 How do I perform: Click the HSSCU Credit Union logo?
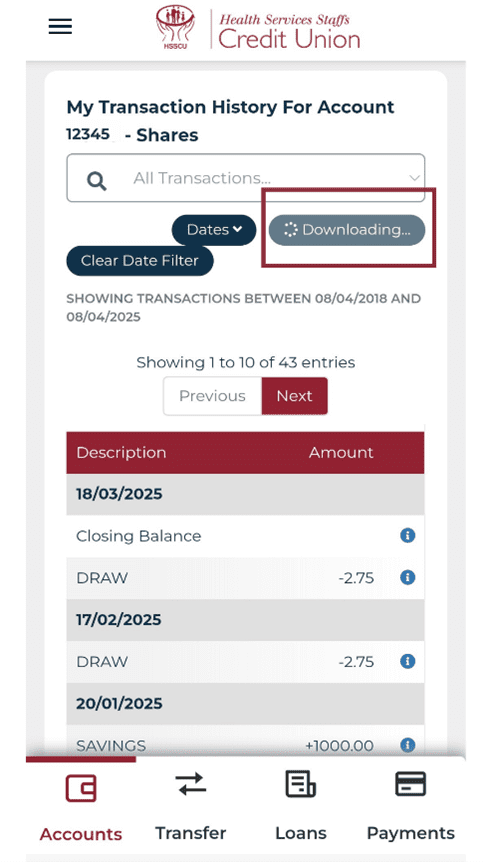(x=258, y=27)
